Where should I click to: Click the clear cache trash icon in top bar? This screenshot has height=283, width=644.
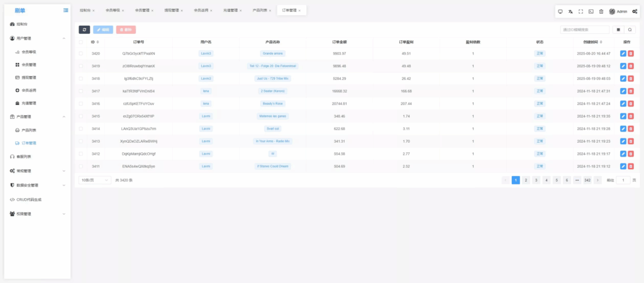(601, 11)
